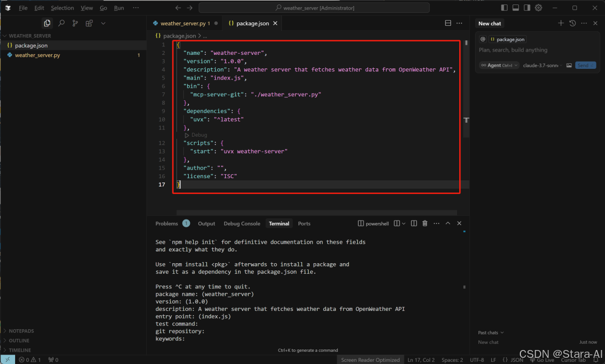Toggle Cursor Tab in status bar
The width and height of the screenshot is (605, 364).
click(573, 360)
